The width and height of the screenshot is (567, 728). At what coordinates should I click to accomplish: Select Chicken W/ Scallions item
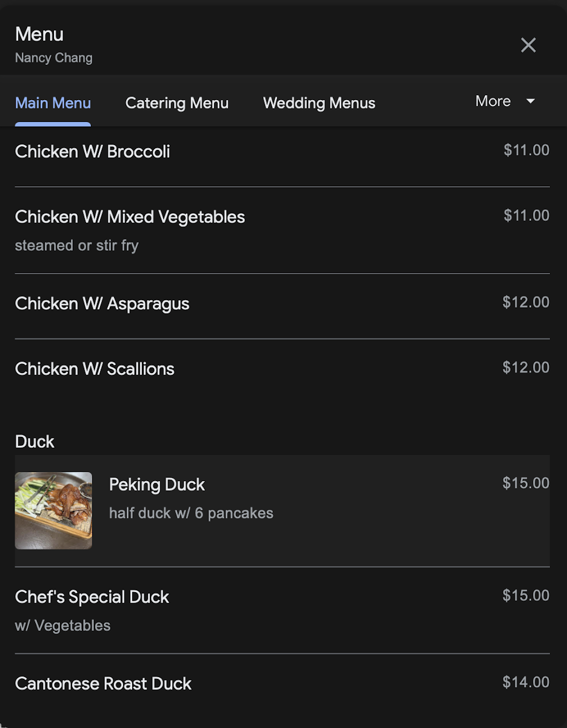coord(95,369)
